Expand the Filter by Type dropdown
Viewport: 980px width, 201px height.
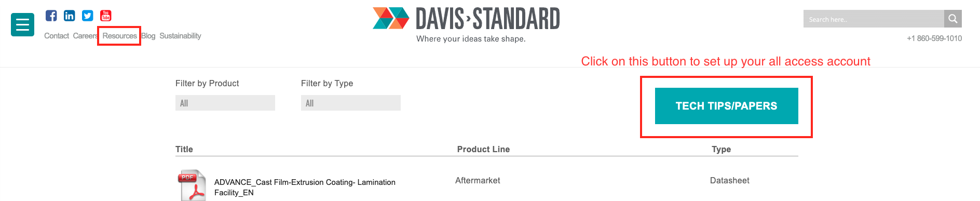coord(350,103)
